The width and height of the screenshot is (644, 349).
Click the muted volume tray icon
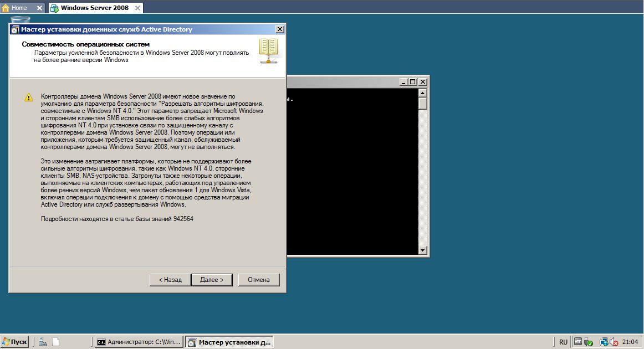(x=615, y=342)
